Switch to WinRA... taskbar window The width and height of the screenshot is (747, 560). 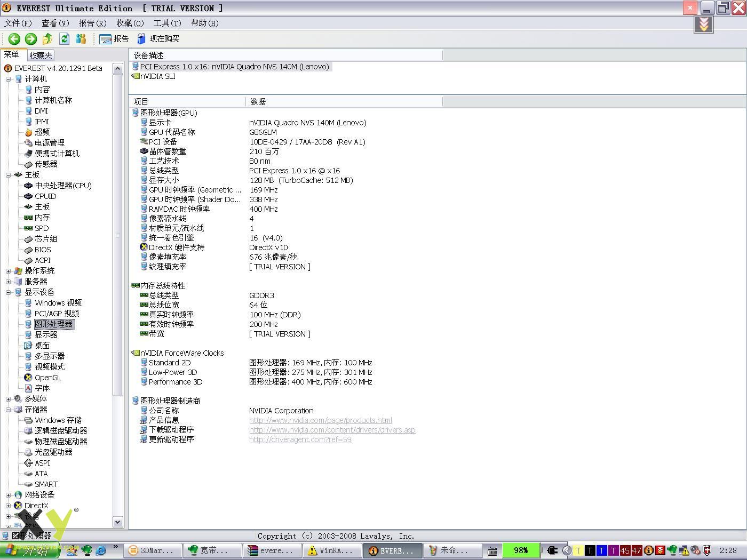click(331, 550)
